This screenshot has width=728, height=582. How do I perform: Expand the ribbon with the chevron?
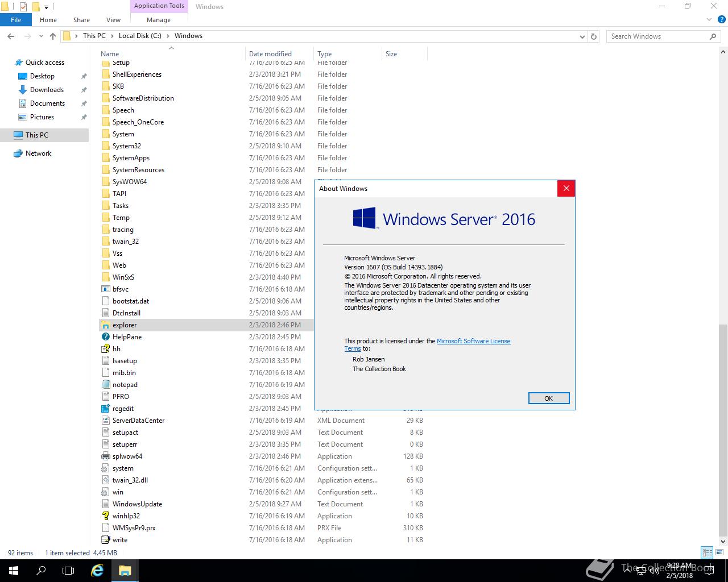[x=709, y=20]
